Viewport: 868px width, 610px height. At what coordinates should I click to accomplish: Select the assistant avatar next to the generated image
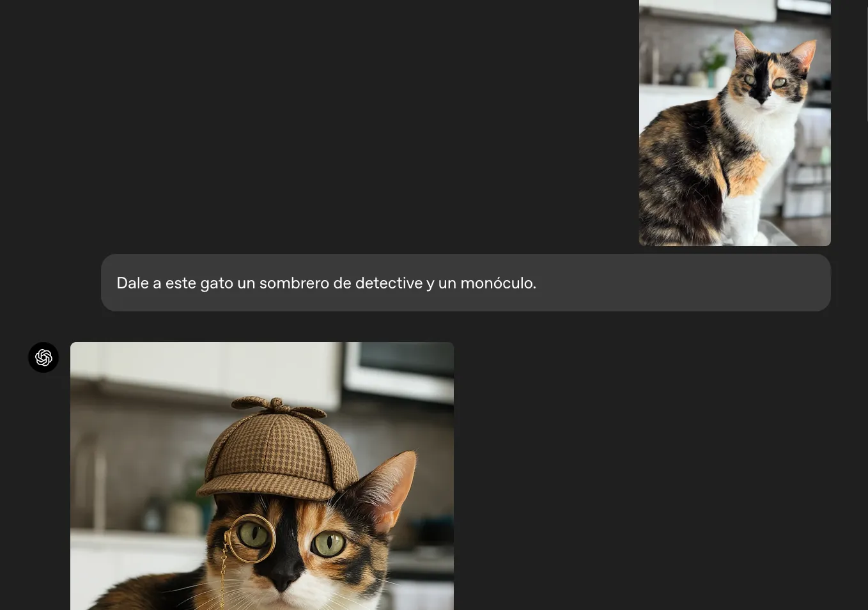click(x=43, y=357)
